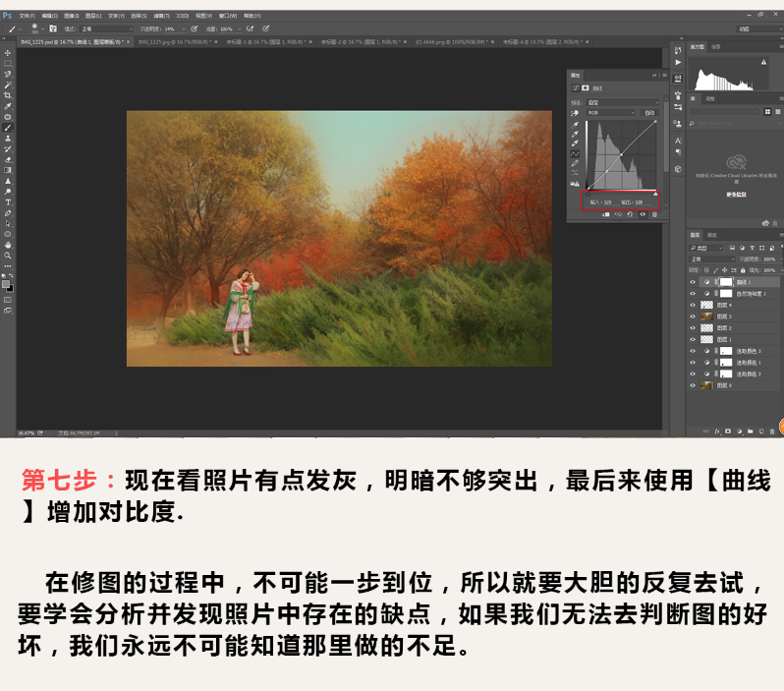The height and width of the screenshot is (691, 784).
Task: Open the layer filter type dropdown
Action: pyautogui.click(x=706, y=248)
